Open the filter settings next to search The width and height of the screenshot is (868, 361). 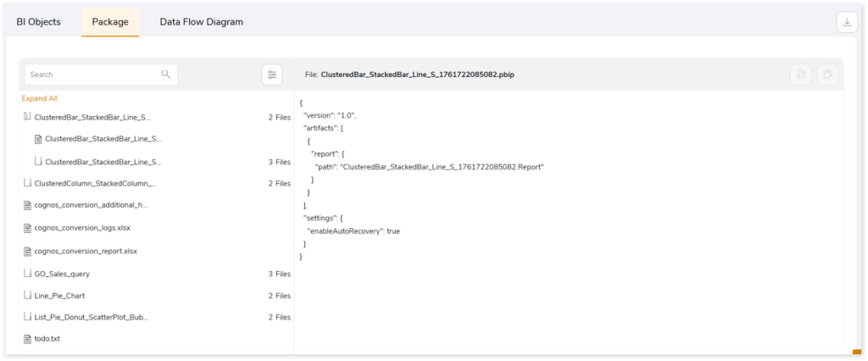point(271,75)
